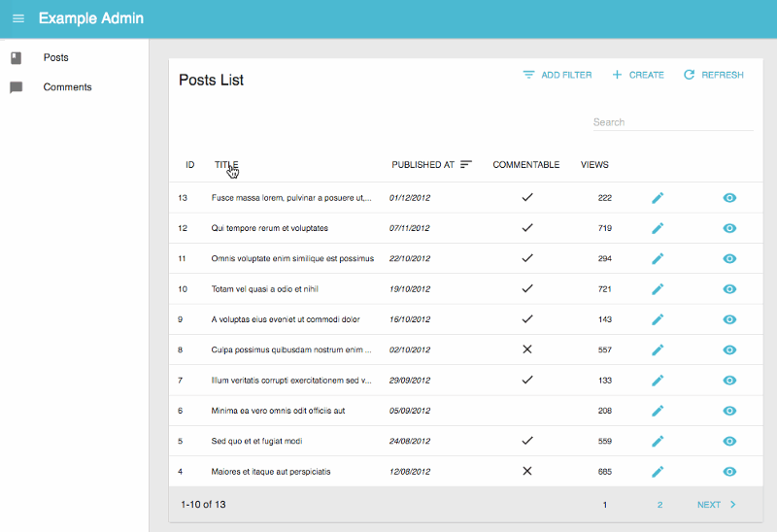Click the commentable X mark for post 8

click(x=527, y=349)
